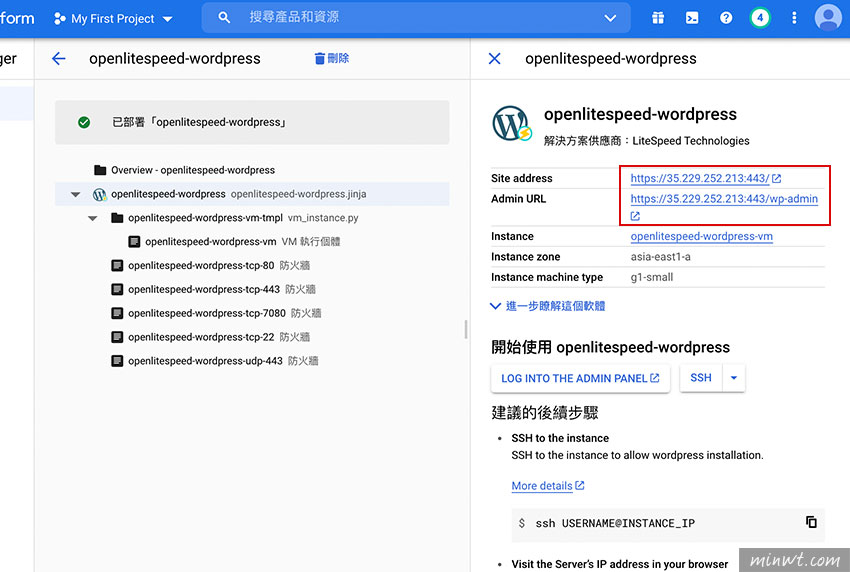This screenshot has height=572, width=850.
Task: Click the SSH button
Action: (701, 378)
